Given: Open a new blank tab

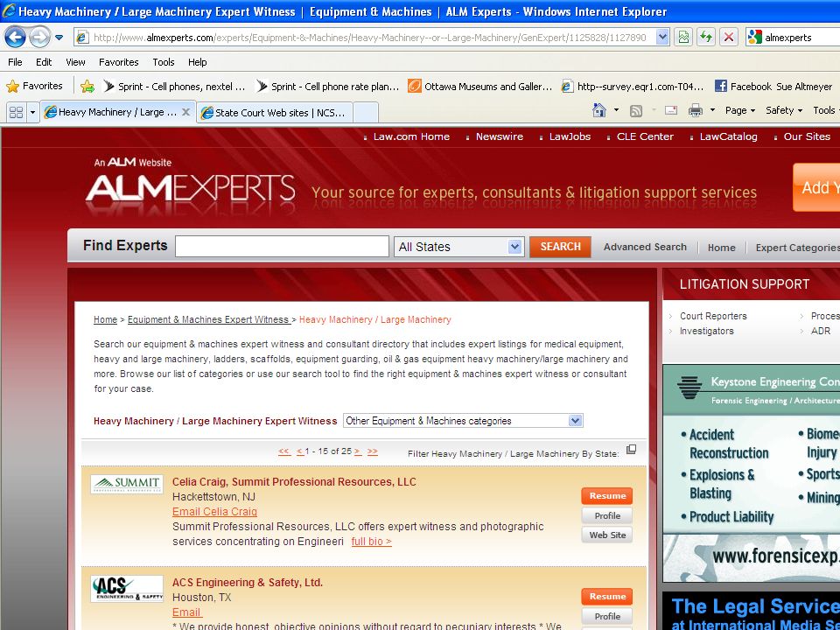Looking at the screenshot, I should pos(366,113).
